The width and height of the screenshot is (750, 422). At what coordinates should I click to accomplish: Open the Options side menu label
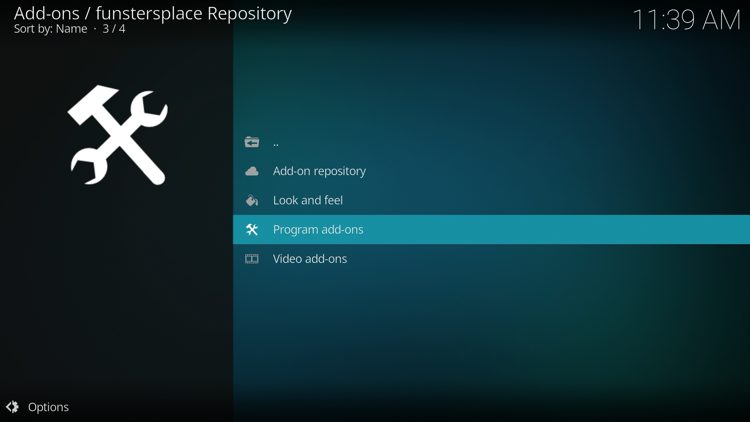pos(48,407)
